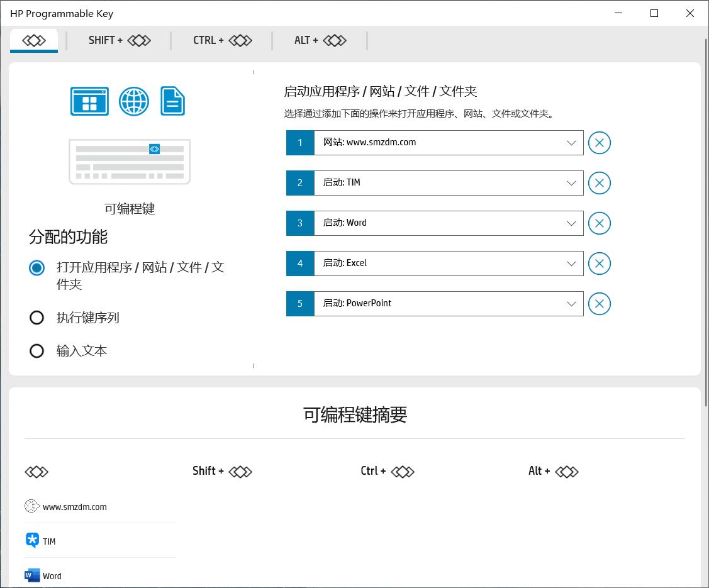Delete the TIM launch entry

599,183
